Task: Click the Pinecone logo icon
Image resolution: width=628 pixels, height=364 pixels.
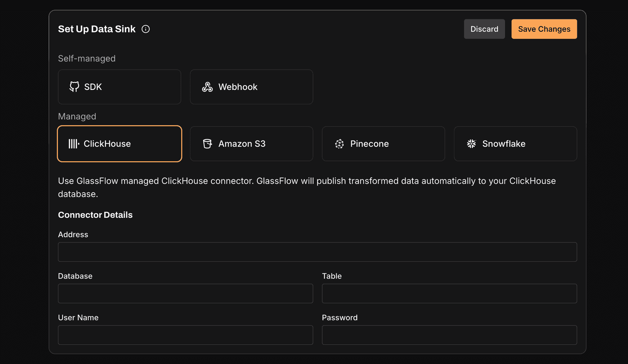Action: point(339,144)
